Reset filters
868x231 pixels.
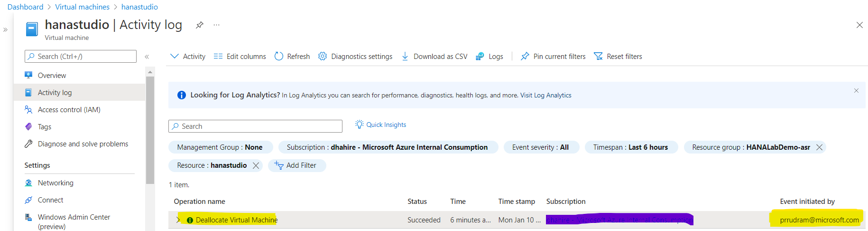(618, 57)
